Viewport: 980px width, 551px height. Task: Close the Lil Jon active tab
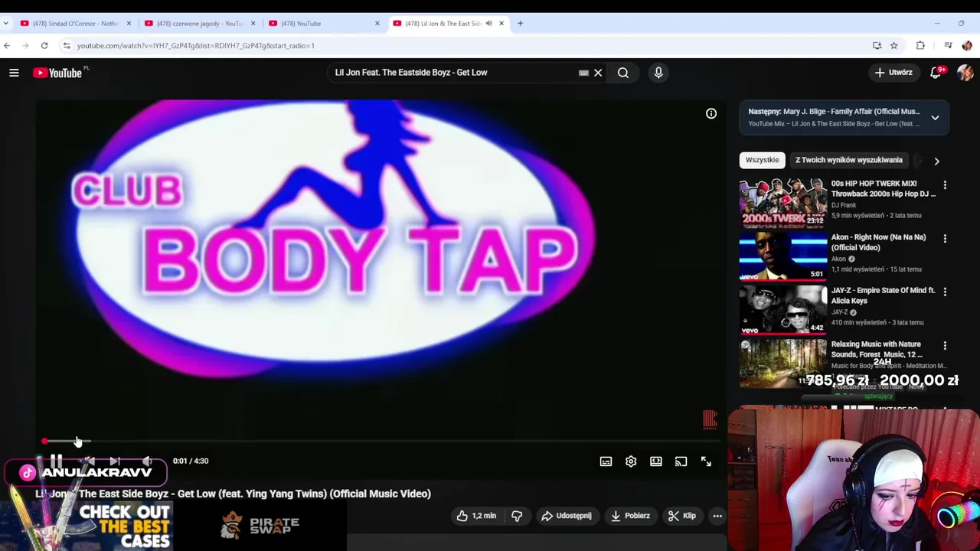(501, 24)
